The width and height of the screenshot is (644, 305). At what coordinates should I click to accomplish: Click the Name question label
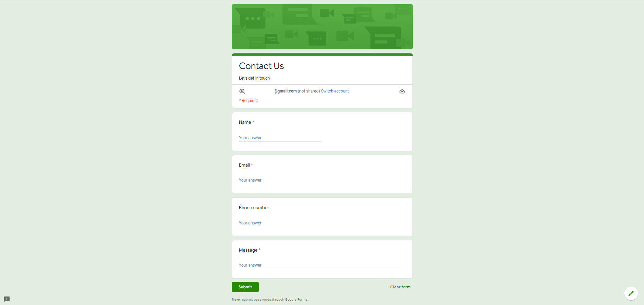click(245, 122)
